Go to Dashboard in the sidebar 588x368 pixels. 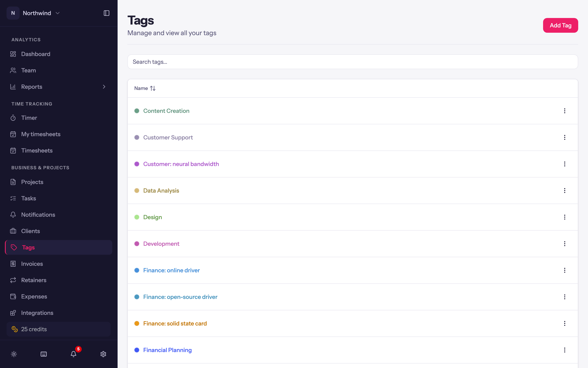click(x=59, y=54)
